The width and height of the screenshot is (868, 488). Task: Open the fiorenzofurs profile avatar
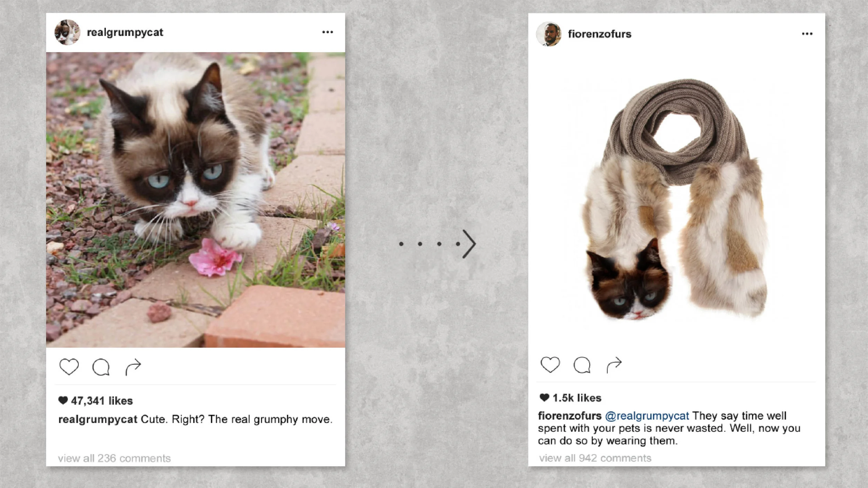tap(549, 34)
